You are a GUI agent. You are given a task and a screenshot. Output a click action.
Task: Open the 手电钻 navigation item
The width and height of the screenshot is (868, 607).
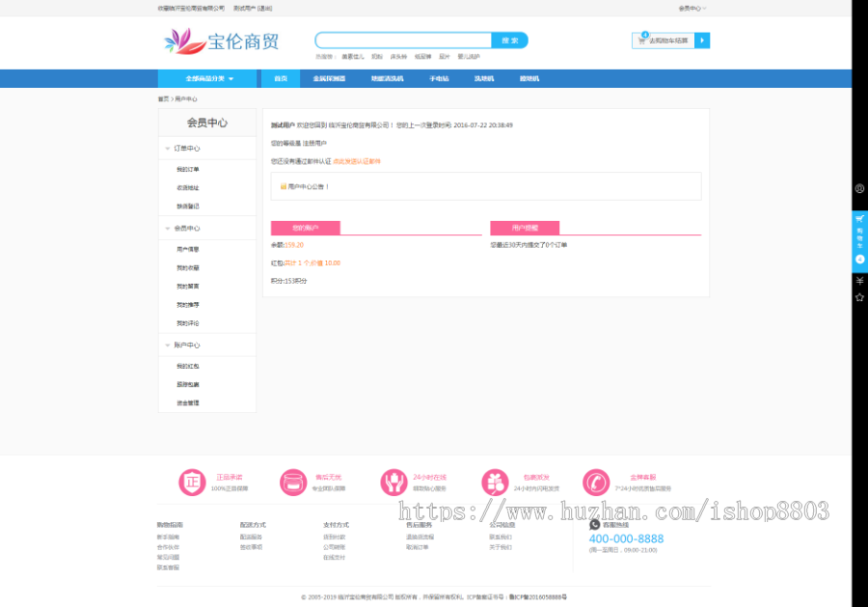[439, 78]
